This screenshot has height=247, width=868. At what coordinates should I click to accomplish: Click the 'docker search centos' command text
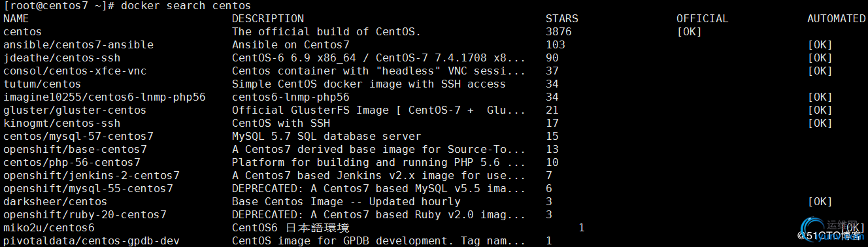tap(186, 5)
